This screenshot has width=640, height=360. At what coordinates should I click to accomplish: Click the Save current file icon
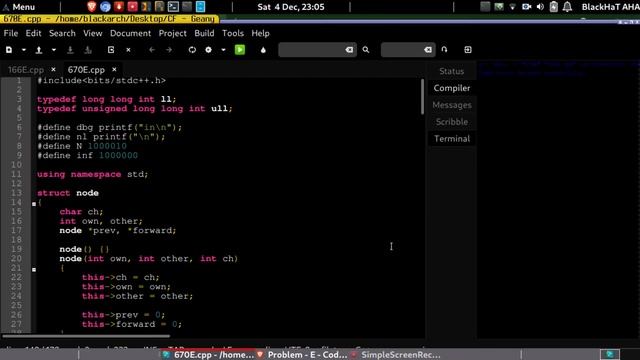(x=70, y=50)
